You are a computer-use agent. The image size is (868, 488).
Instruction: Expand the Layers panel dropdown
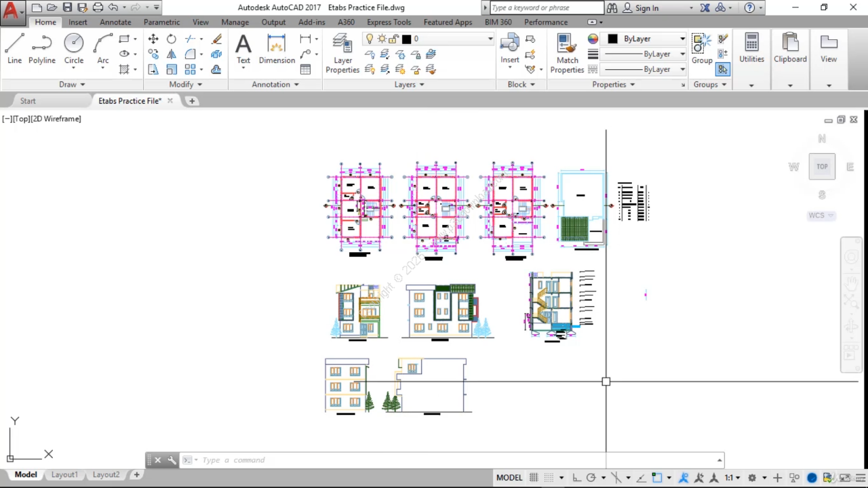click(x=410, y=84)
